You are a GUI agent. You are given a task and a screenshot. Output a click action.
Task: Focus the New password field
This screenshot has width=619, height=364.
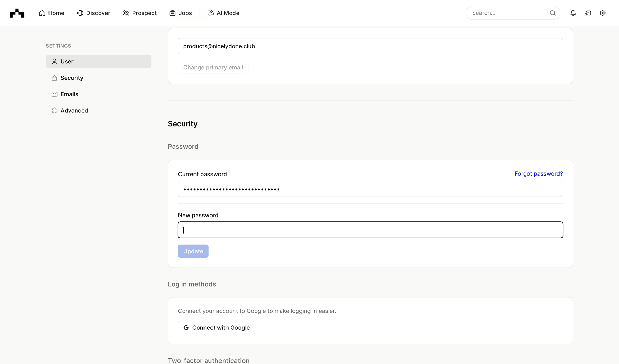point(370,230)
